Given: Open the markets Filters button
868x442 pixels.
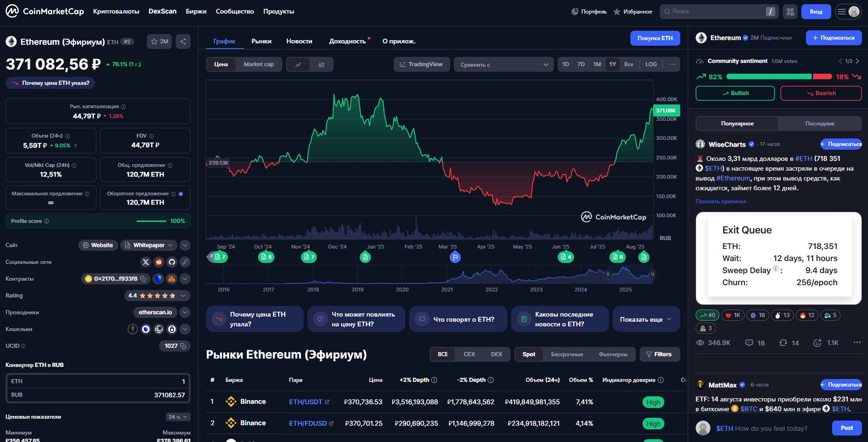Looking at the screenshot, I should 660,354.
